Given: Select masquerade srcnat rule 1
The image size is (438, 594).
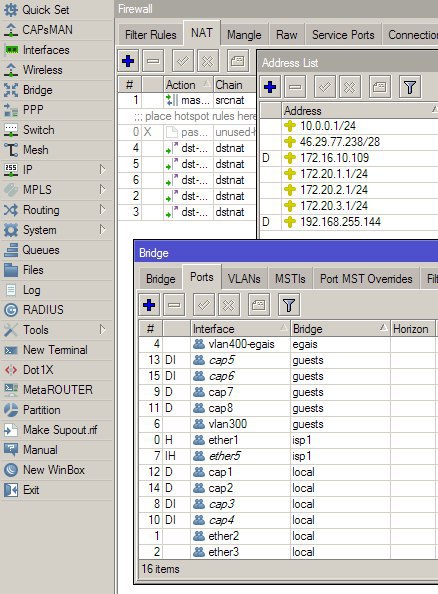Looking at the screenshot, I should (187, 100).
